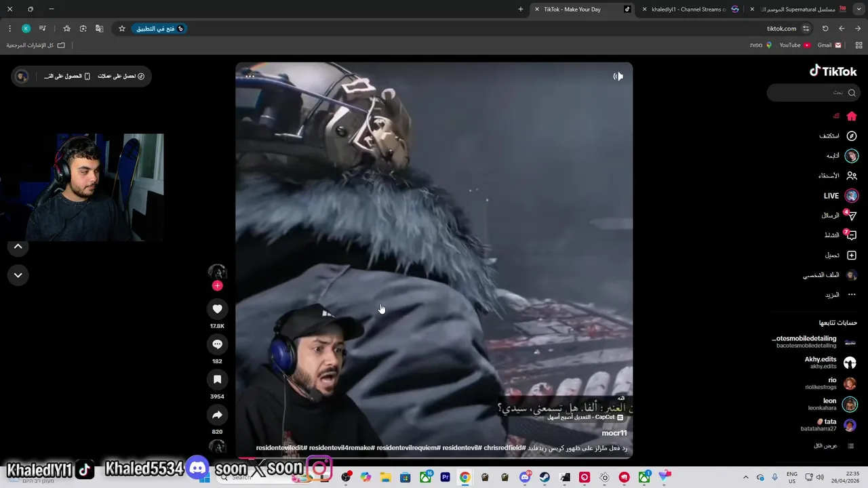Open the tab search dropdown chevron
868x488 pixels.
[859, 9]
